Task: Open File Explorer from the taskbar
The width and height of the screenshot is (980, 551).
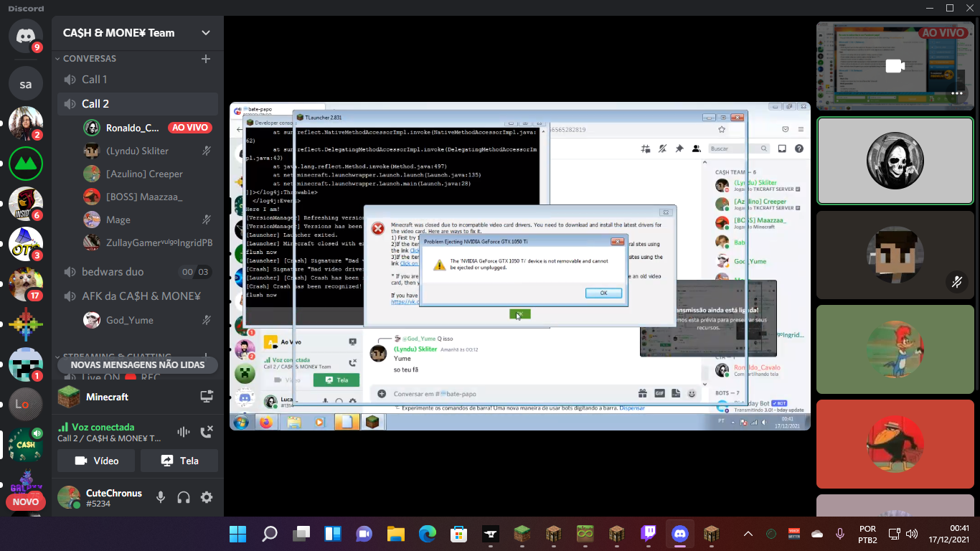Action: pos(396,534)
